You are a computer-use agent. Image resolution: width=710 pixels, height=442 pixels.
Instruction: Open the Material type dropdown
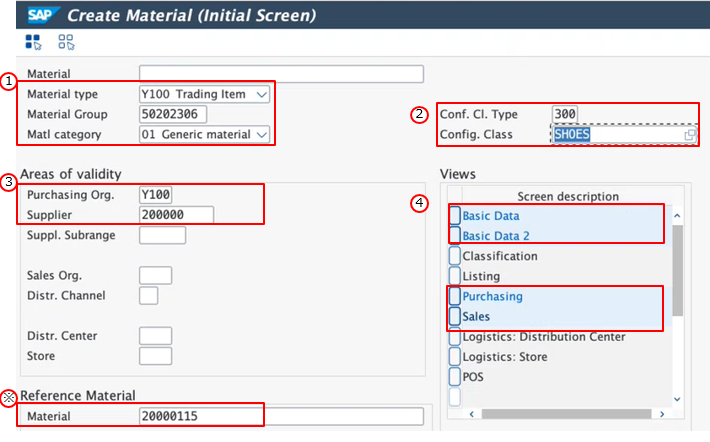(262, 94)
